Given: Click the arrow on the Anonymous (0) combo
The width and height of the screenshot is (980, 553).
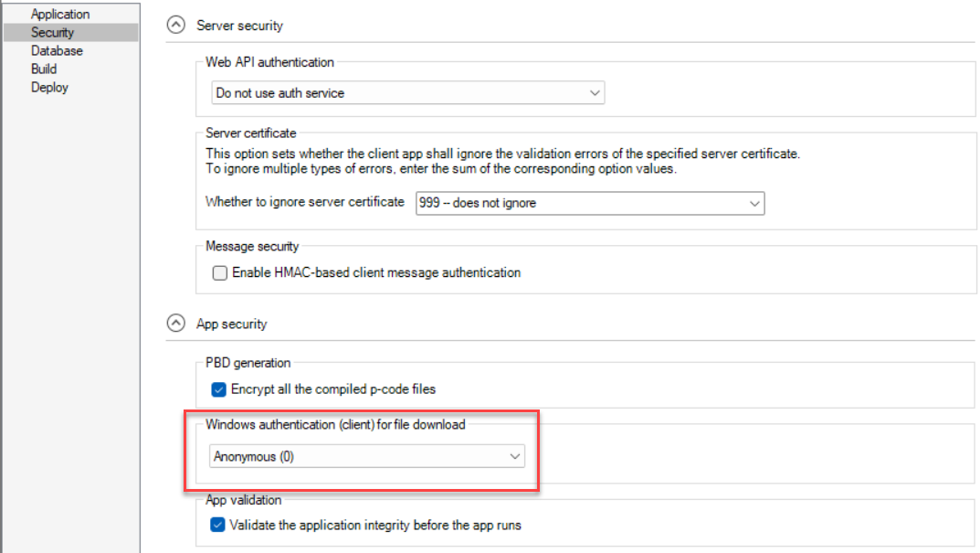Looking at the screenshot, I should (x=515, y=456).
